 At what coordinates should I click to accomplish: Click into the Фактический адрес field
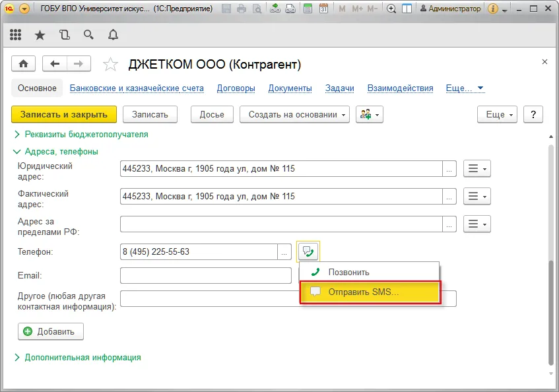281,197
